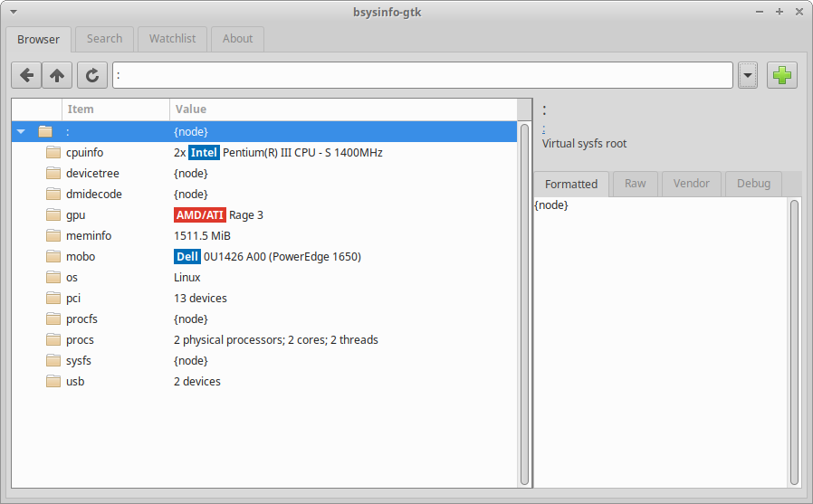Click the 'Rage 3' gpu value
The width and height of the screenshot is (813, 504).
pyautogui.click(x=246, y=215)
